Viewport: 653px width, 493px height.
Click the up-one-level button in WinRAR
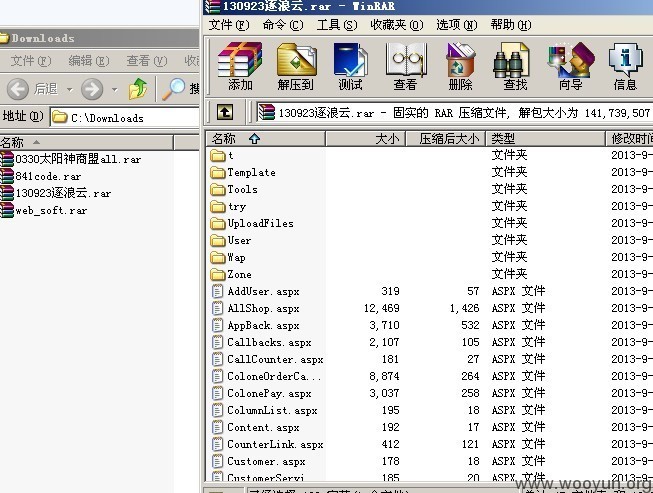pos(225,112)
